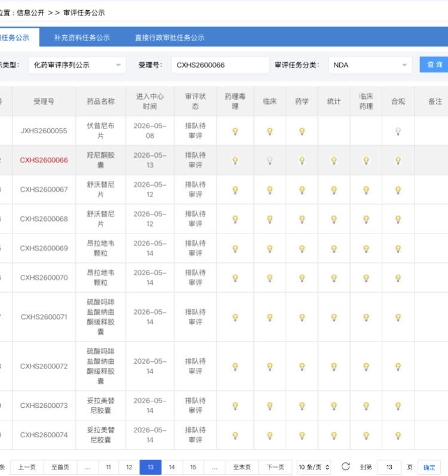
Task: Click pharmacy bulb icon in CXHS2600073 row
Action: (302, 406)
